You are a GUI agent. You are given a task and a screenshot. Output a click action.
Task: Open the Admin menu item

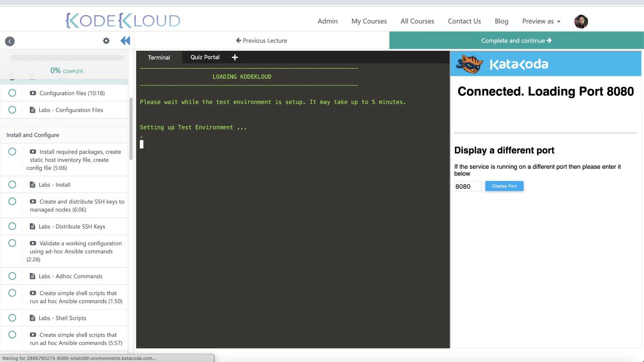pyautogui.click(x=328, y=21)
